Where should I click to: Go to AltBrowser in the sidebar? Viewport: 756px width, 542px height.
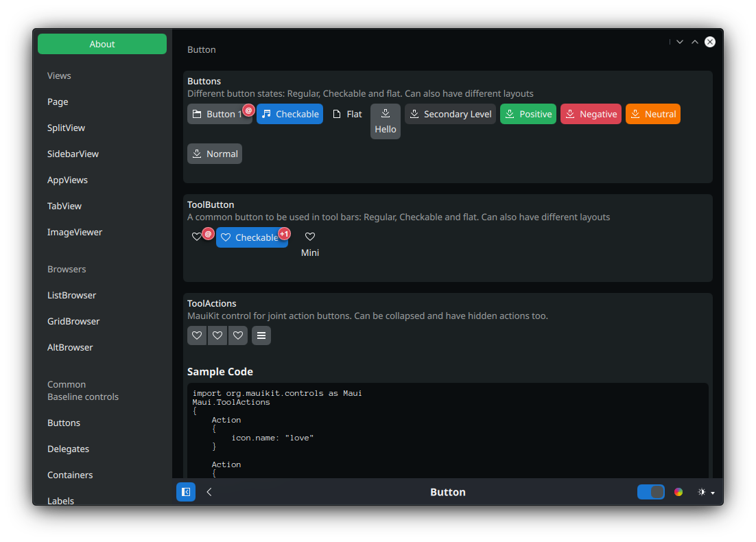pos(102,347)
